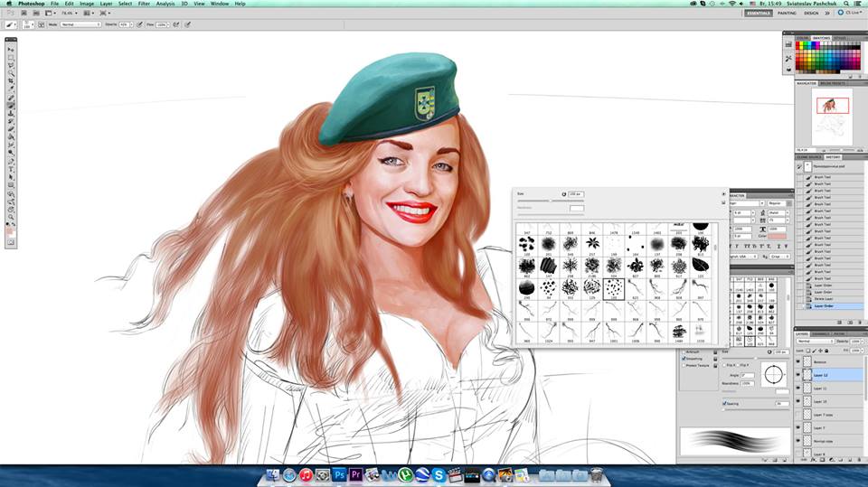Enable airbrush mode in options bar
868x487 pixels.
coord(176,25)
